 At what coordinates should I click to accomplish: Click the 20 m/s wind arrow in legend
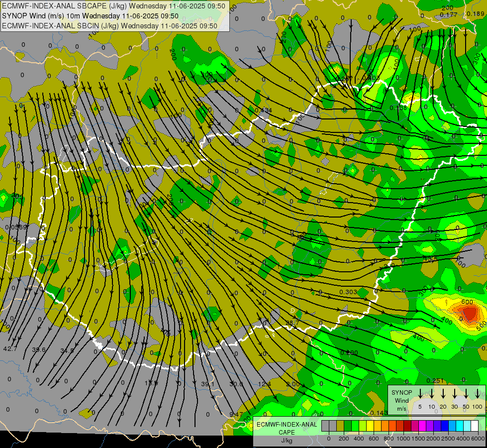(443, 393)
